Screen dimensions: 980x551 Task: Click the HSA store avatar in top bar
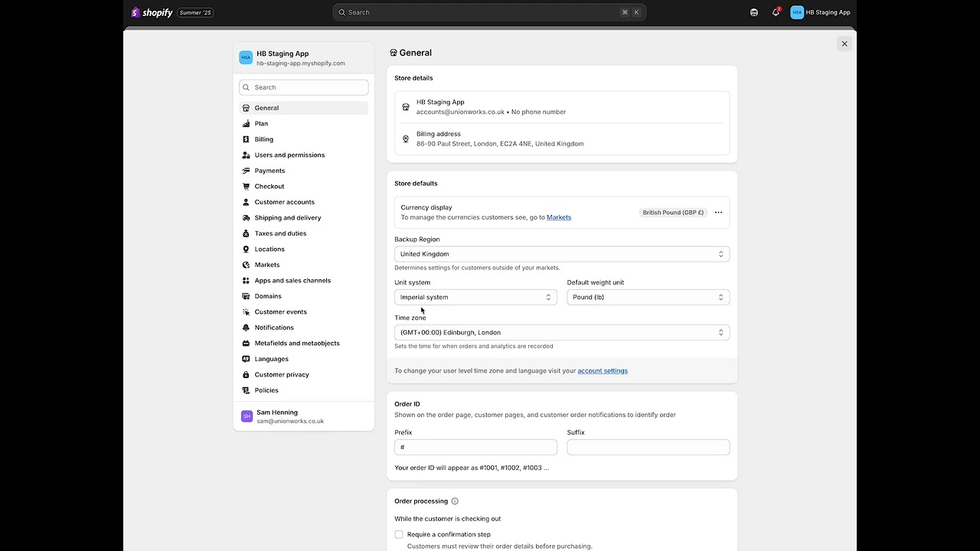pyautogui.click(x=797, y=12)
